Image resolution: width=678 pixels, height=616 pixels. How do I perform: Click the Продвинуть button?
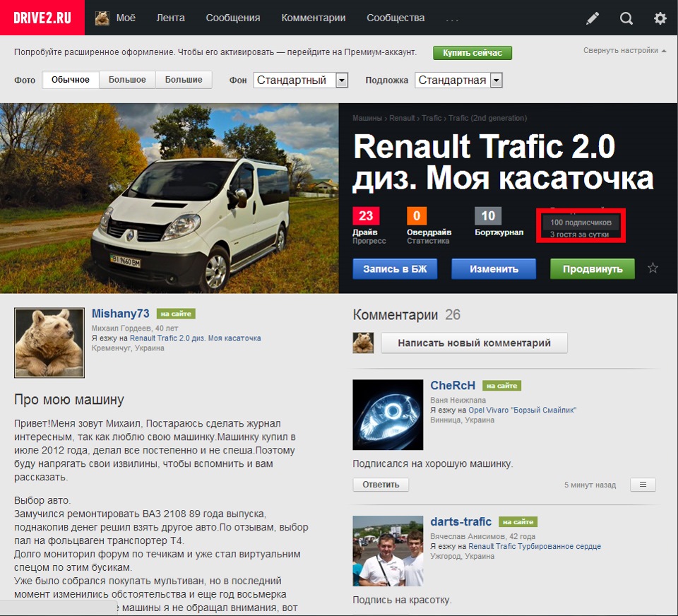[x=593, y=268]
